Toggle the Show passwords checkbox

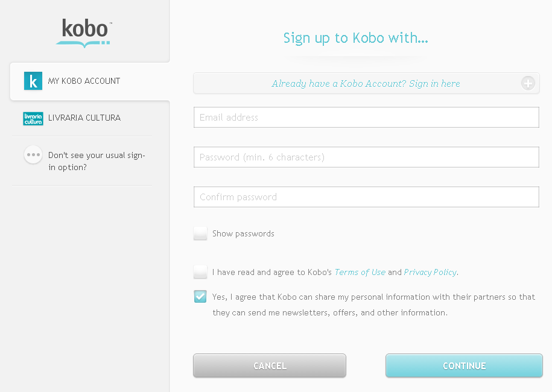[x=200, y=234]
